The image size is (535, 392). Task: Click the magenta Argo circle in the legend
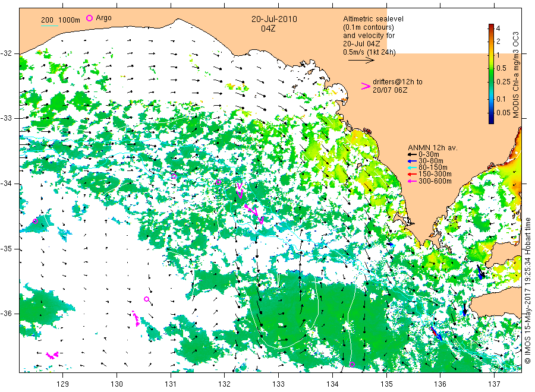(89, 18)
